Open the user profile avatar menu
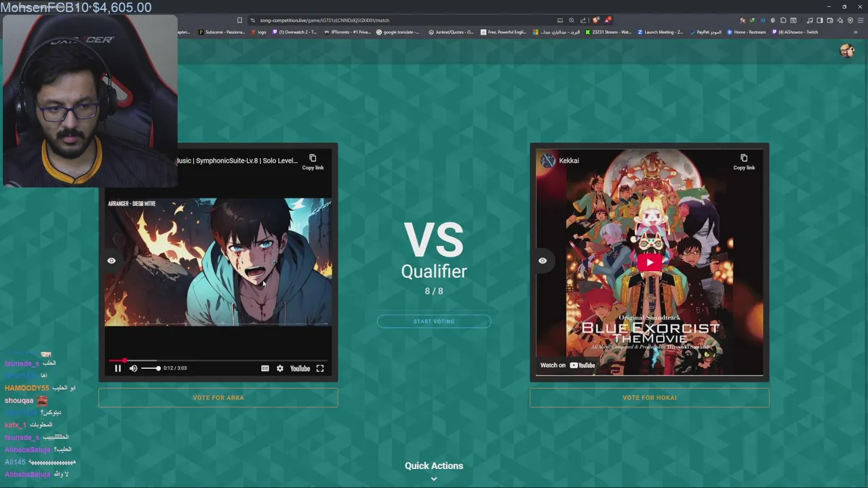 [x=846, y=51]
